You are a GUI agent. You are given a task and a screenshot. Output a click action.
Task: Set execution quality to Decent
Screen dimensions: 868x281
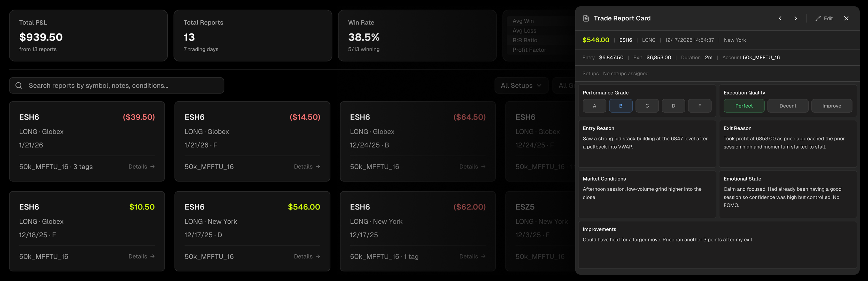tap(788, 105)
